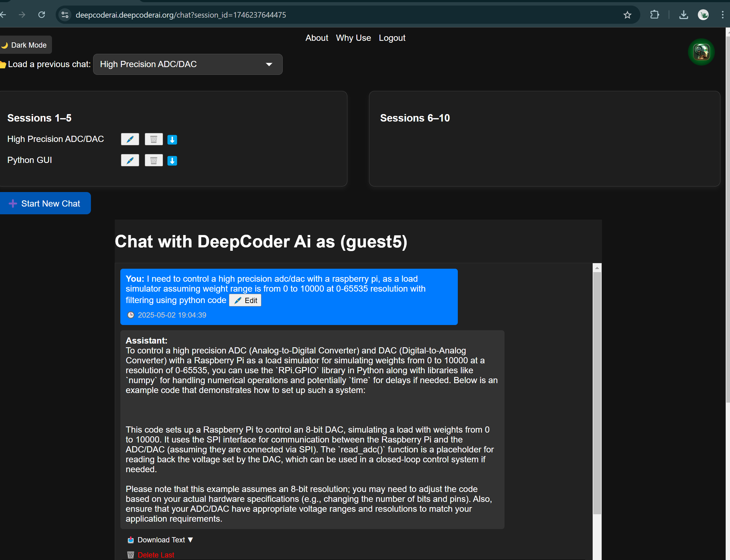
Task: Click the Sessions 1–5 heading
Action: (39, 118)
